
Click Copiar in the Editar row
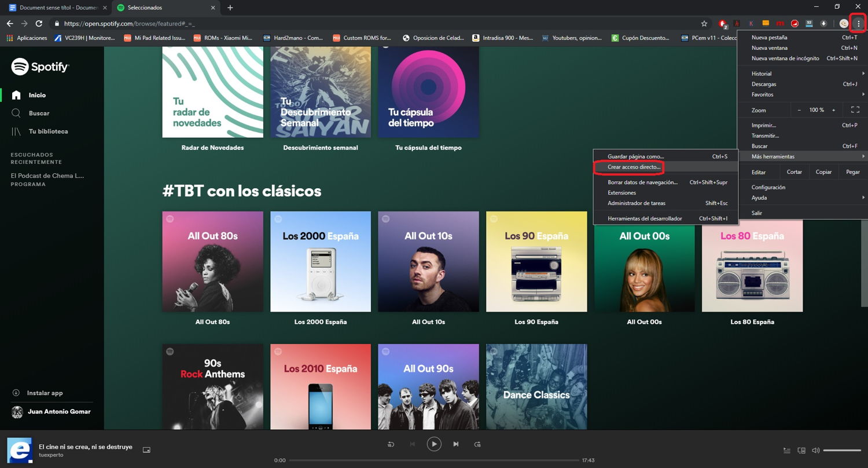coord(823,172)
